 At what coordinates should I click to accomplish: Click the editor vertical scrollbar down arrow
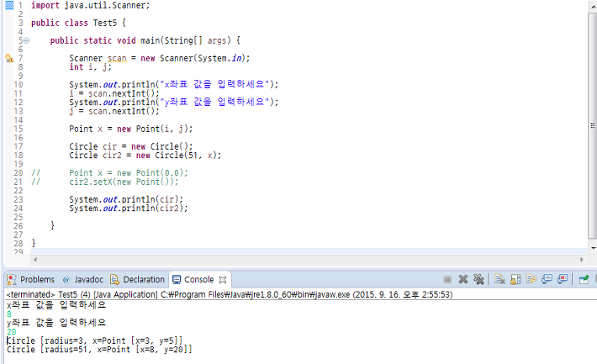click(594, 248)
